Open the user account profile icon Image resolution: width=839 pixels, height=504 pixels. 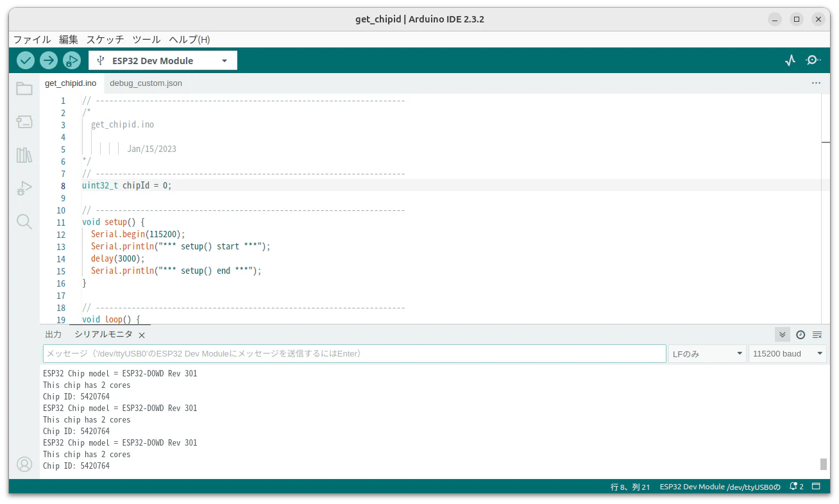pos(24,464)
